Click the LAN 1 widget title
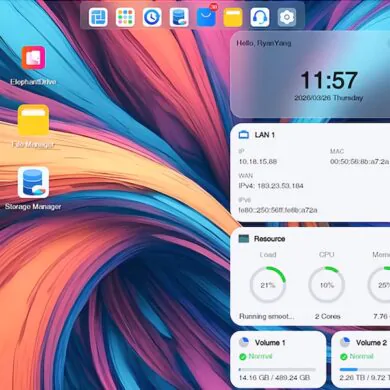Image resolution: width=390 pixels, height=390 pixels. pyautogui.click(x=265, y=135)
